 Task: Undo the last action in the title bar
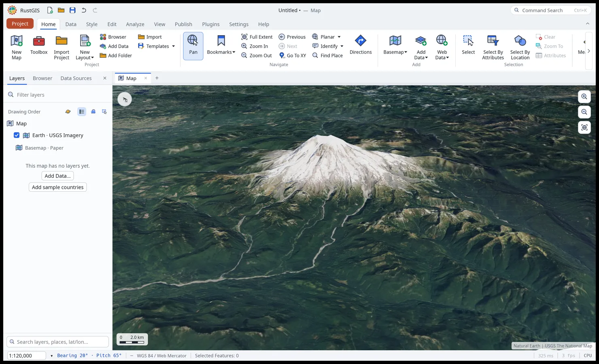pyautogui.click(x=84, y=10)
